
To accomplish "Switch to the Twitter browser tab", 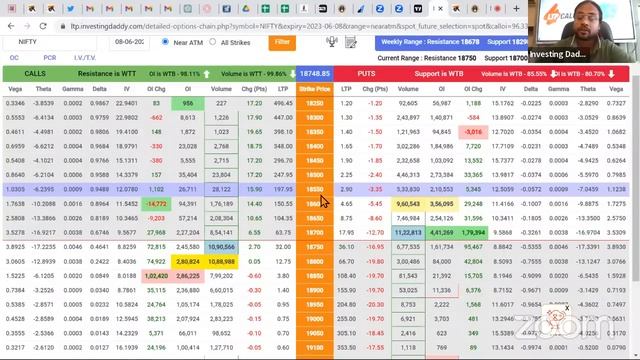I will [x=71, y=9].
